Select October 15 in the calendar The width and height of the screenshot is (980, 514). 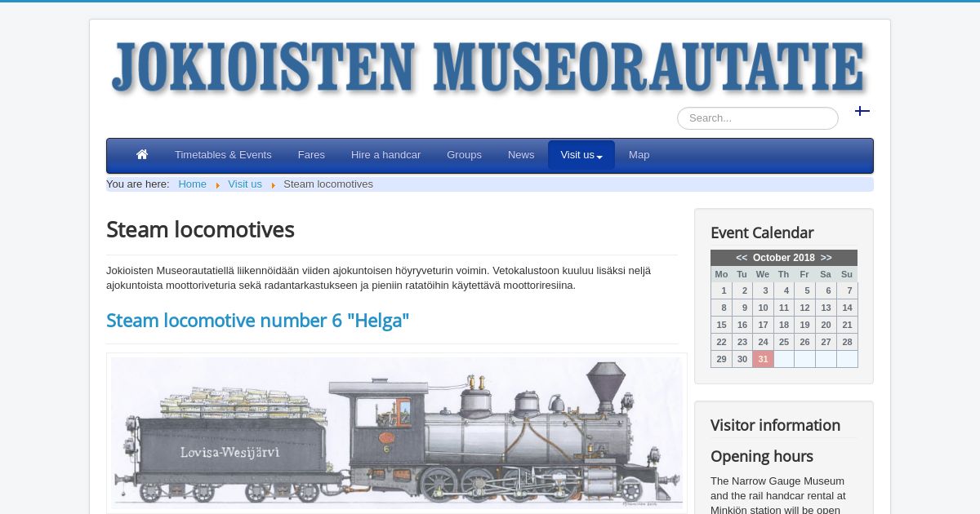[721, 325]
